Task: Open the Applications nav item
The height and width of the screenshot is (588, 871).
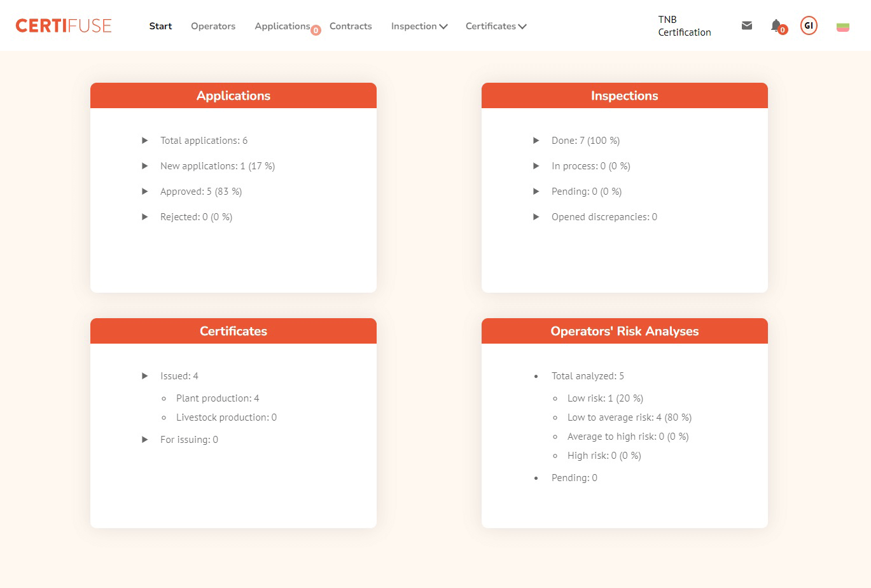Action: [282, 26]
